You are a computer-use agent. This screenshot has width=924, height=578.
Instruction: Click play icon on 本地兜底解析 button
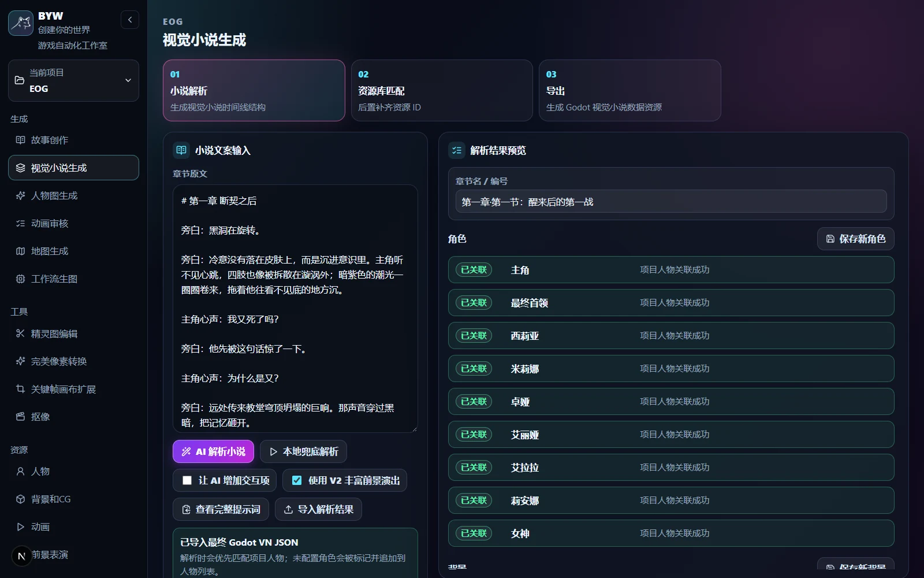coord(274,451)
